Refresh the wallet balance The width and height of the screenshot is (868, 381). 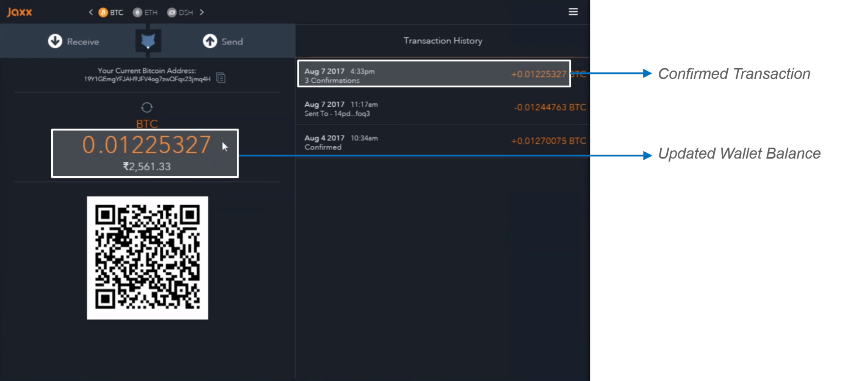coord(147,107)
